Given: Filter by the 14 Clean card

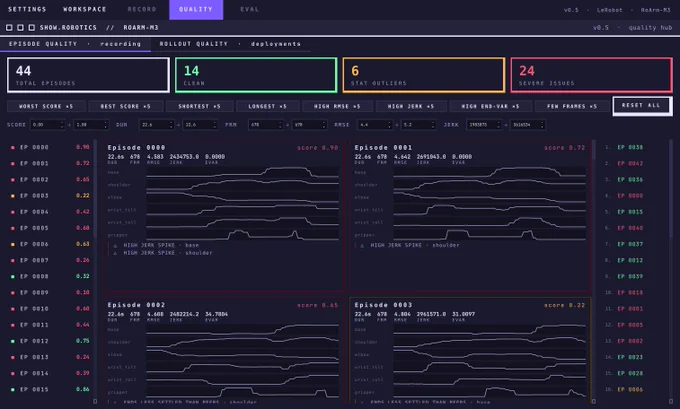Looking at the screenshot, I should click(x=256, y=75).
